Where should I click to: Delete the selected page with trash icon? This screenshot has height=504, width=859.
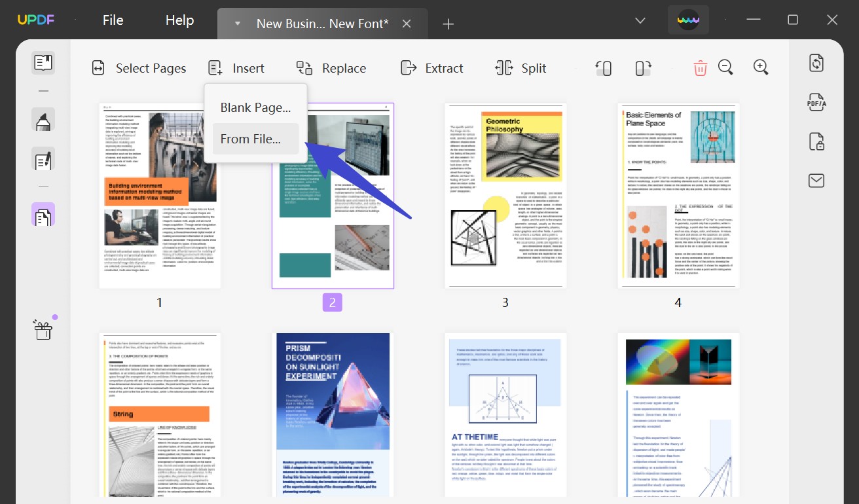click(700, 67)
